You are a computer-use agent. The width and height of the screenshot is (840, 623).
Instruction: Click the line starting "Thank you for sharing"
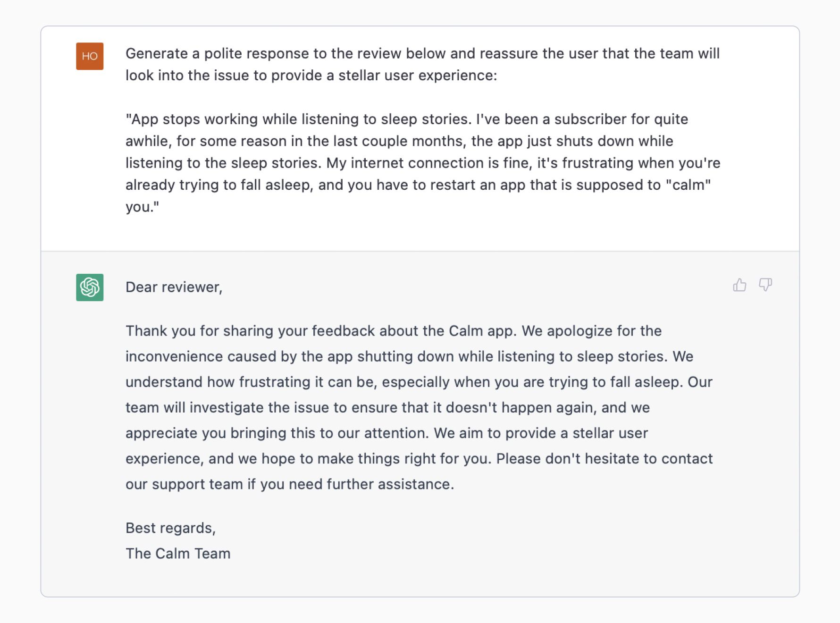(394, 331)
